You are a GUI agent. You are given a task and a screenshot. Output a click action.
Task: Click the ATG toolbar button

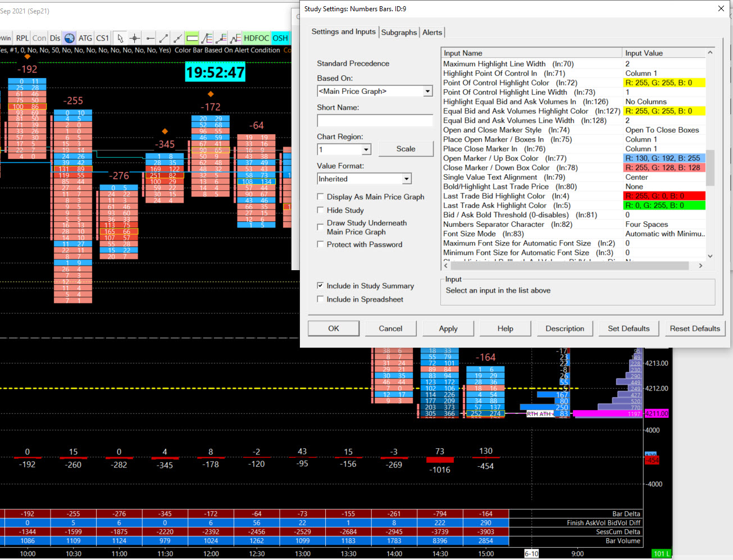tap(85, 38)
